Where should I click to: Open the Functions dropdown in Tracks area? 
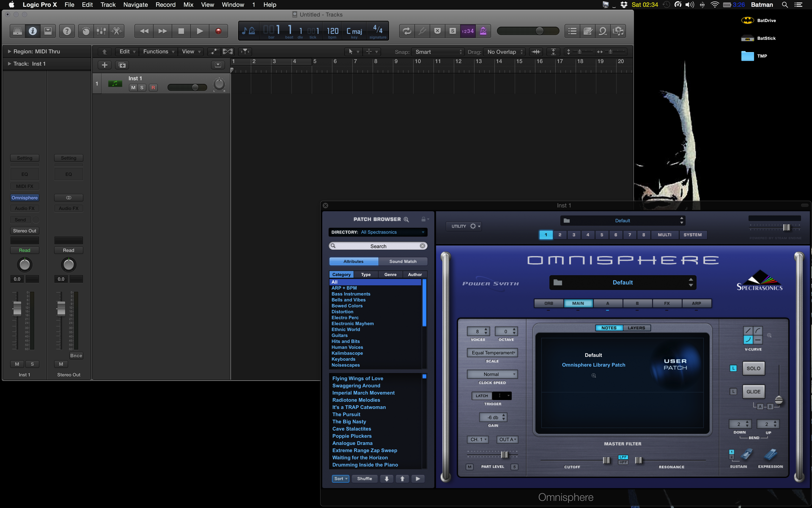coord(158,51)
